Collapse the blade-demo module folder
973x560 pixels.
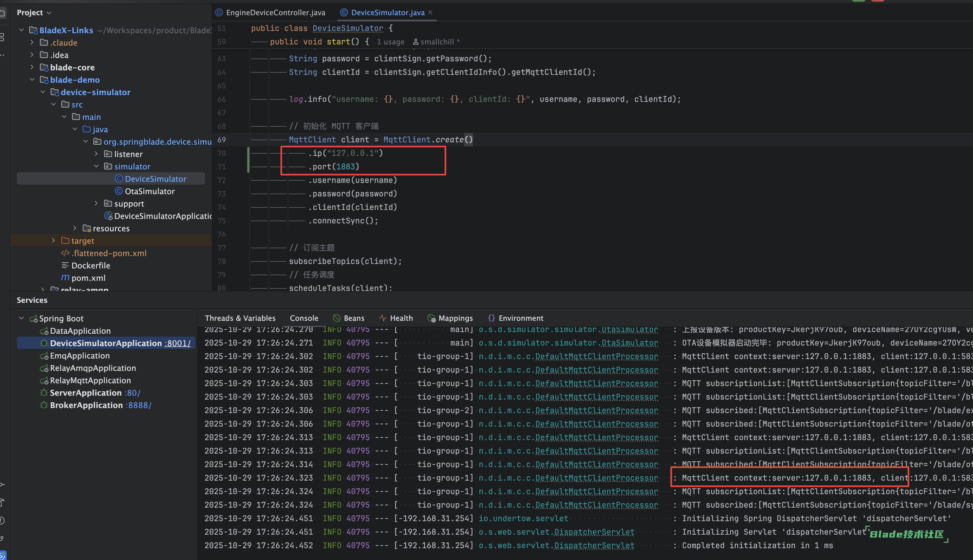point(32,80)
